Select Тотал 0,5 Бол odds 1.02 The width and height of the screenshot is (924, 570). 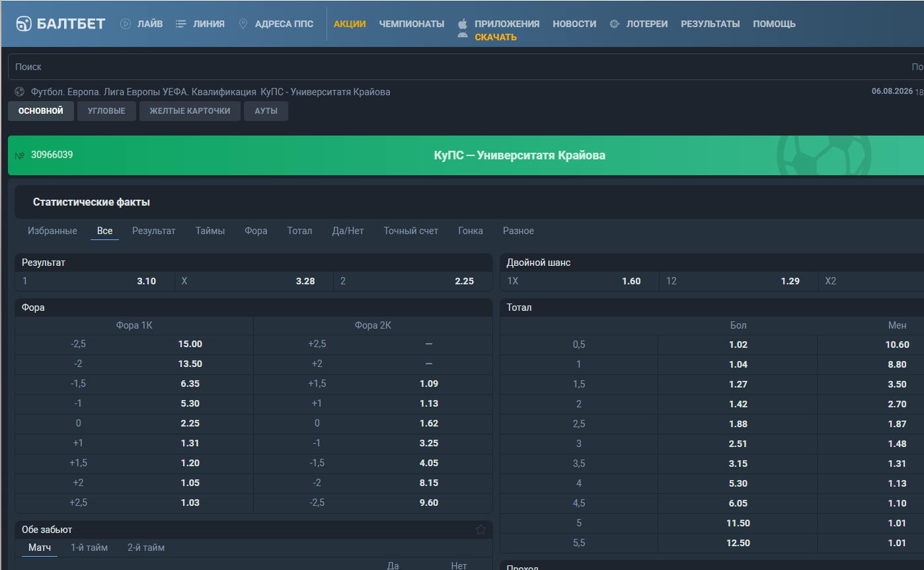click(738, 345)
